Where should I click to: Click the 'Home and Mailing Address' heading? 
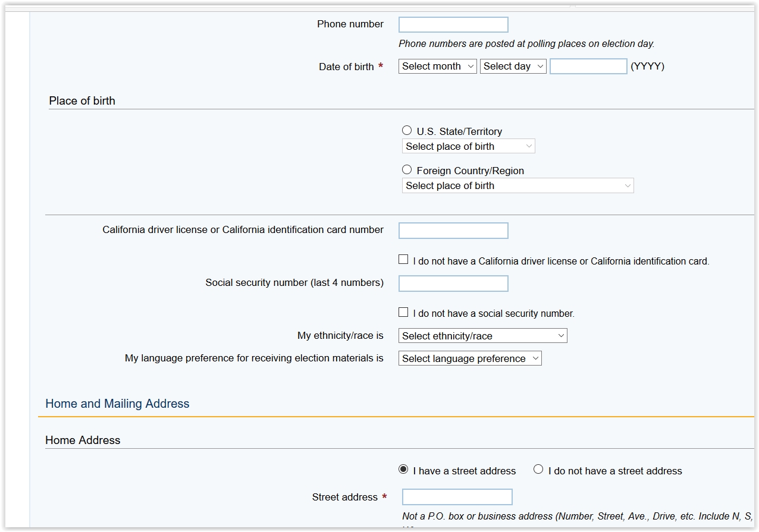click(117, 404)
